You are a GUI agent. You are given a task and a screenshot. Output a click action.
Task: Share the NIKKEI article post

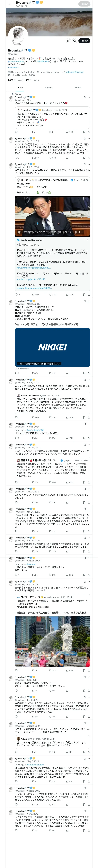click(x=89, y=373)
